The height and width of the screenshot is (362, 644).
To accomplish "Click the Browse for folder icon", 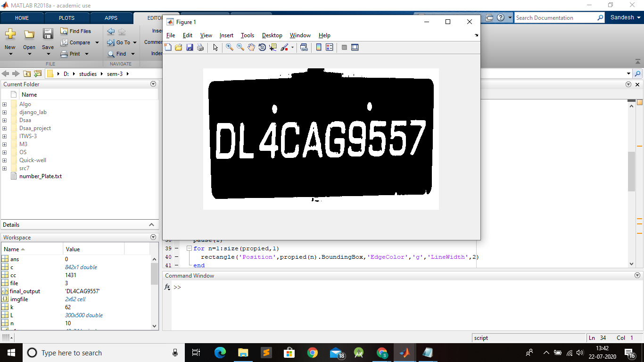I will tap(38, 74).
